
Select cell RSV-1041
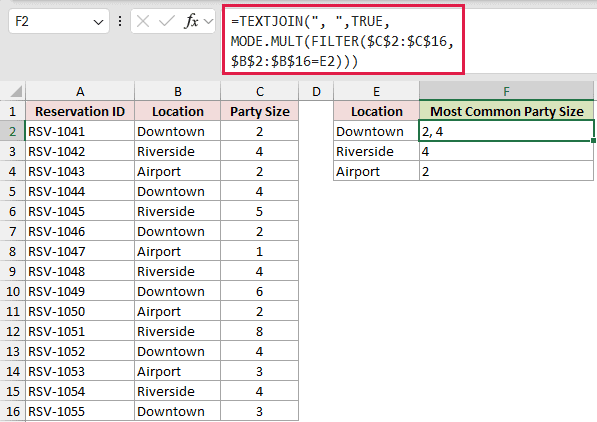80,131
